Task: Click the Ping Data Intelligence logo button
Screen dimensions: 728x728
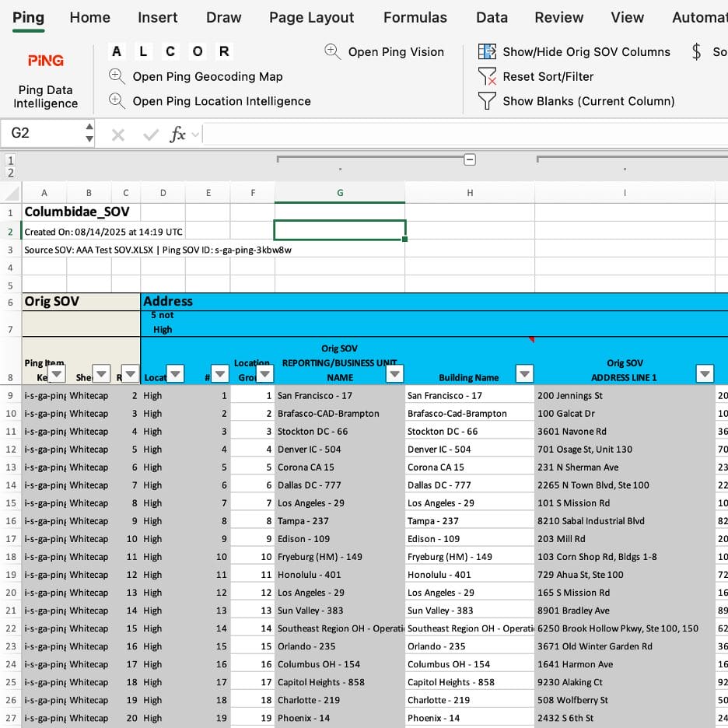Action: [x=45, y=61]
